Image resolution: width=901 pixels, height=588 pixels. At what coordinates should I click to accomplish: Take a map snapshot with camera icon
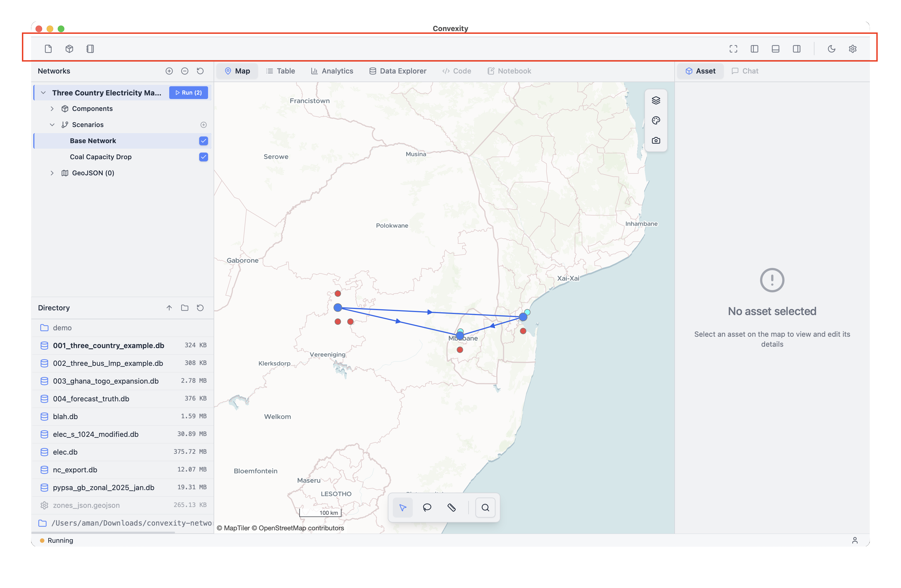point(656,140)
